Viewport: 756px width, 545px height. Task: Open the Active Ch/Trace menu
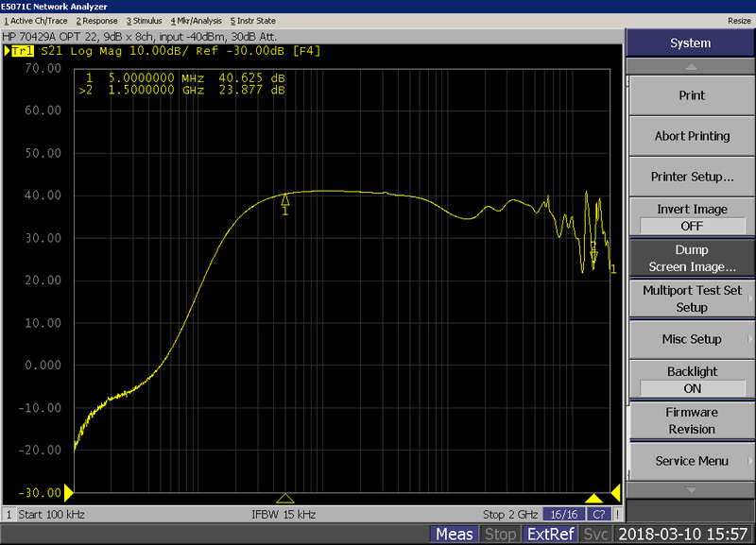point(36,20)
